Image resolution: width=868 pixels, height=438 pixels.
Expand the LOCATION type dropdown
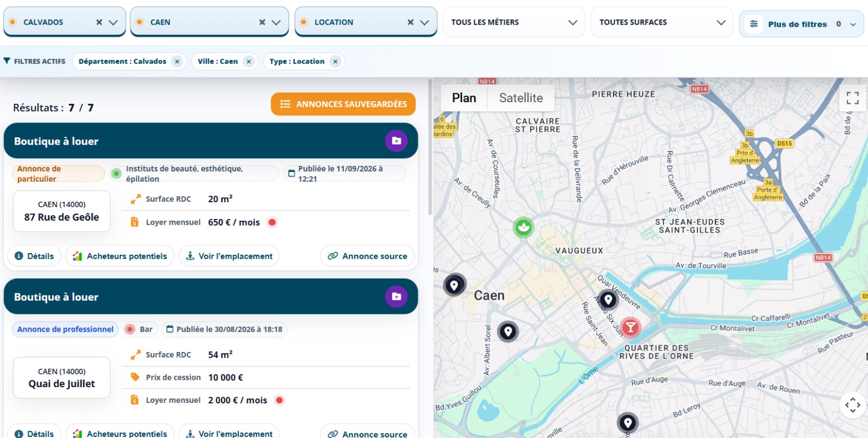pyautogui.click(x=424, y=22)
